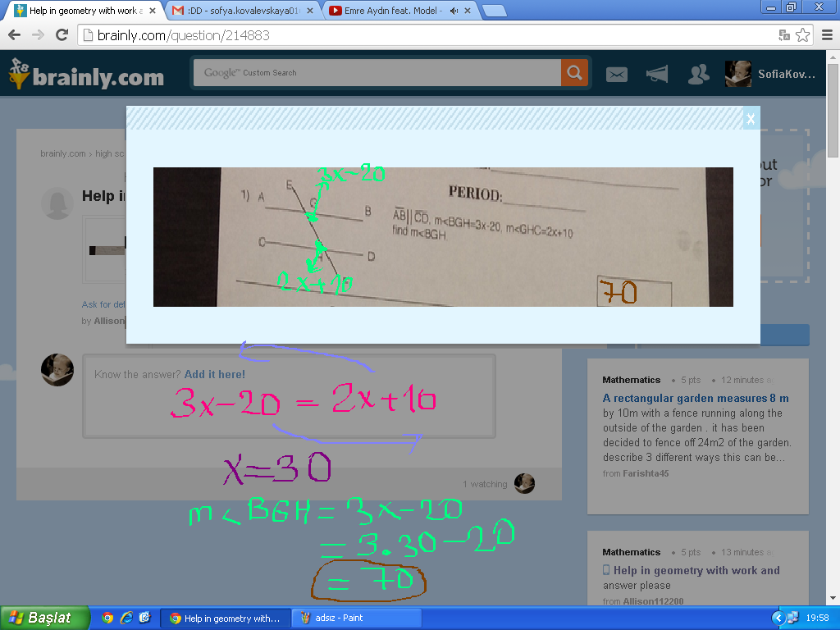Image resolution: width=840 pixels, height=630 pixels.
Task: Click the high school breadcrumb link
Action: [110, 153]
